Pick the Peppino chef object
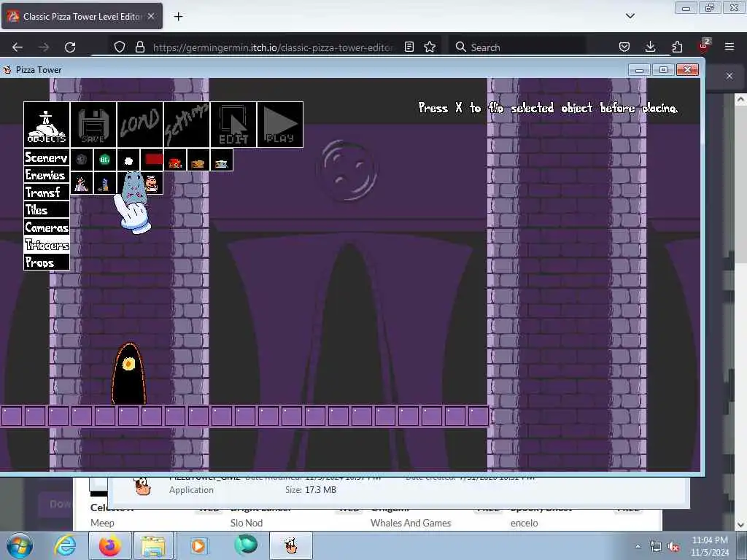 [152, 183]
